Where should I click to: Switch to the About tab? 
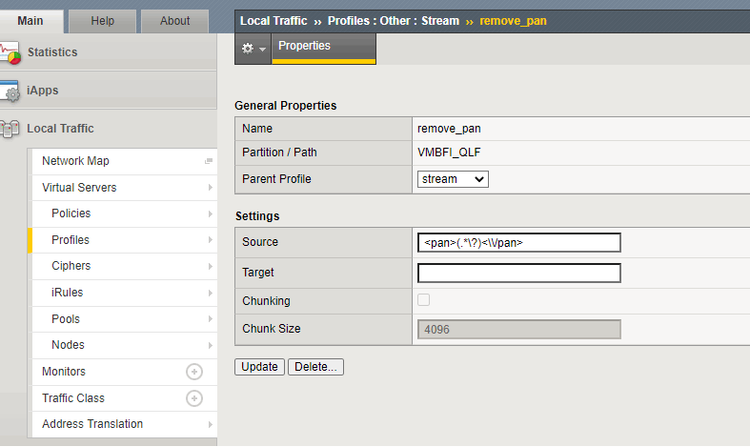[175, 20]
